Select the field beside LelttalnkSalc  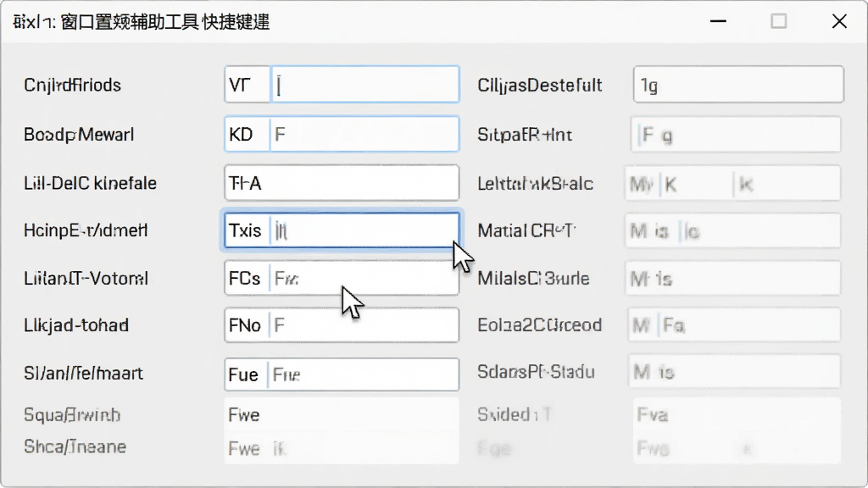[733, 183]
